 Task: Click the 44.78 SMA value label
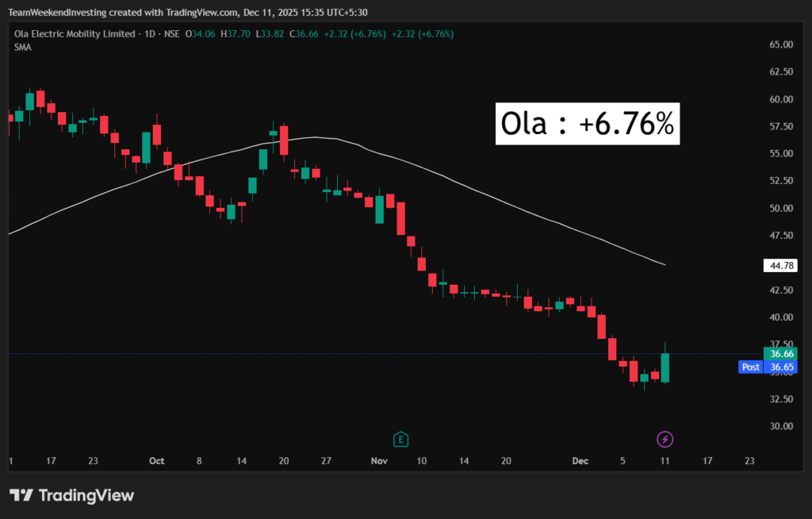click(778, 266)
